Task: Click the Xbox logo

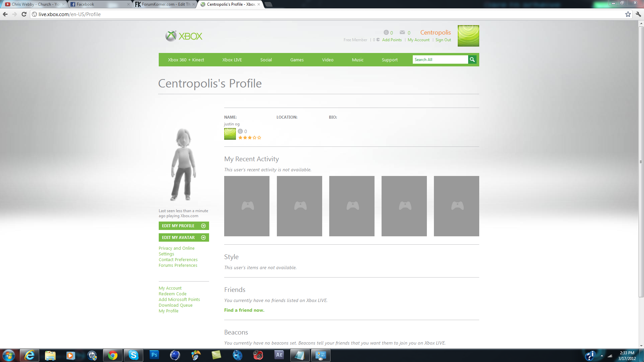Action: pyautogui.click(x=184, y=36)
